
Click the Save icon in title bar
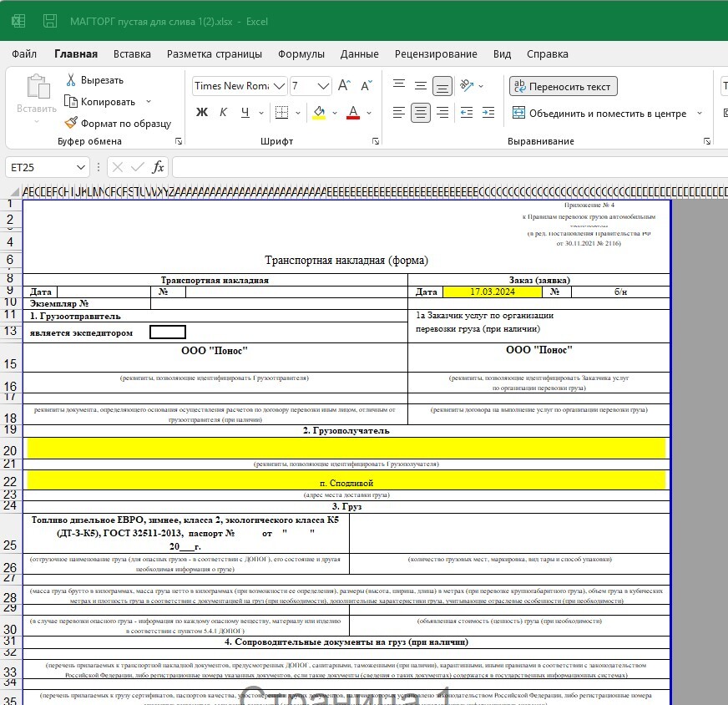(50, 21)
